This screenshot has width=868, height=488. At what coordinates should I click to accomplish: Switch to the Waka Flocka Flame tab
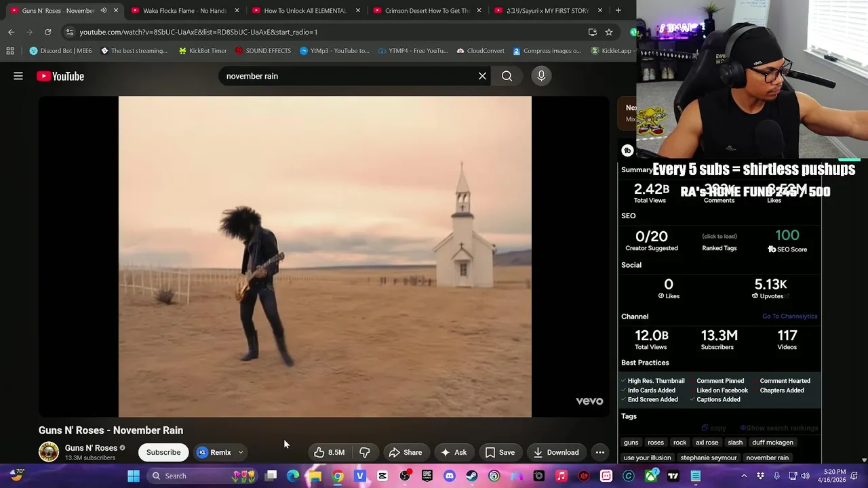184,10
